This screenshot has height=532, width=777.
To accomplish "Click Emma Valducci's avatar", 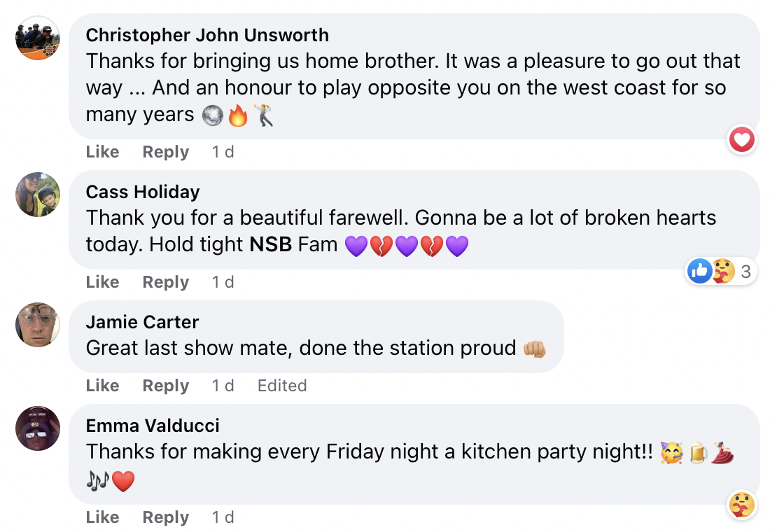I will click(38, 428).
